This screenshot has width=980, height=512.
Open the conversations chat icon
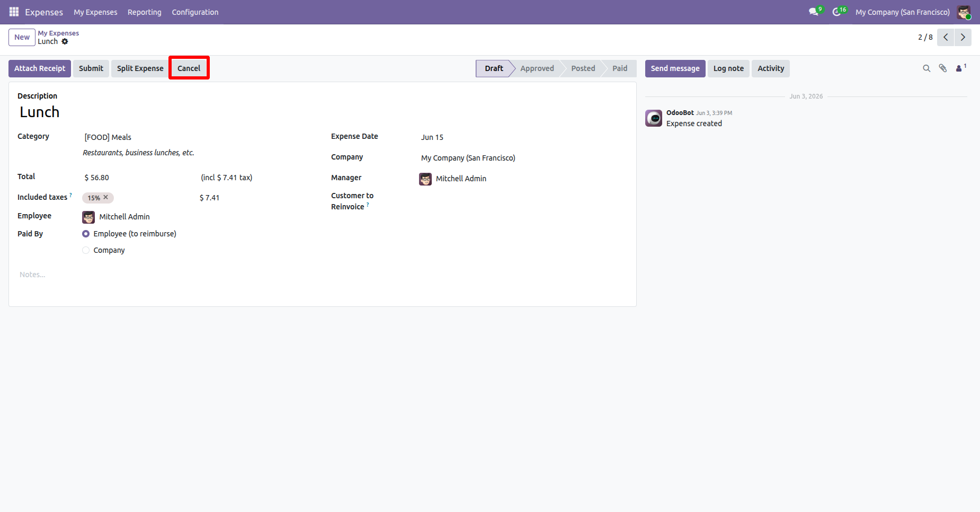tap(815, 12)
